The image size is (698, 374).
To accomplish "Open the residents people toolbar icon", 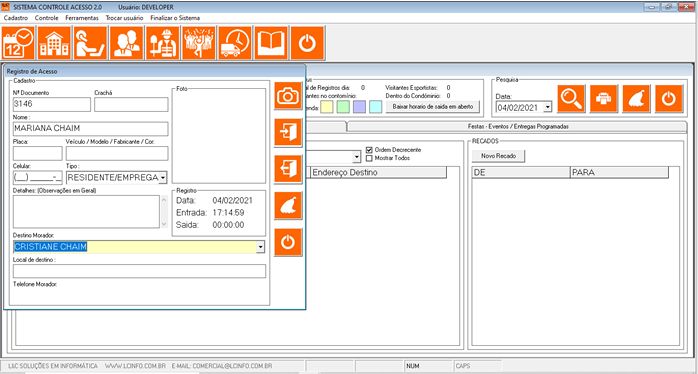I will pos(127,43).
